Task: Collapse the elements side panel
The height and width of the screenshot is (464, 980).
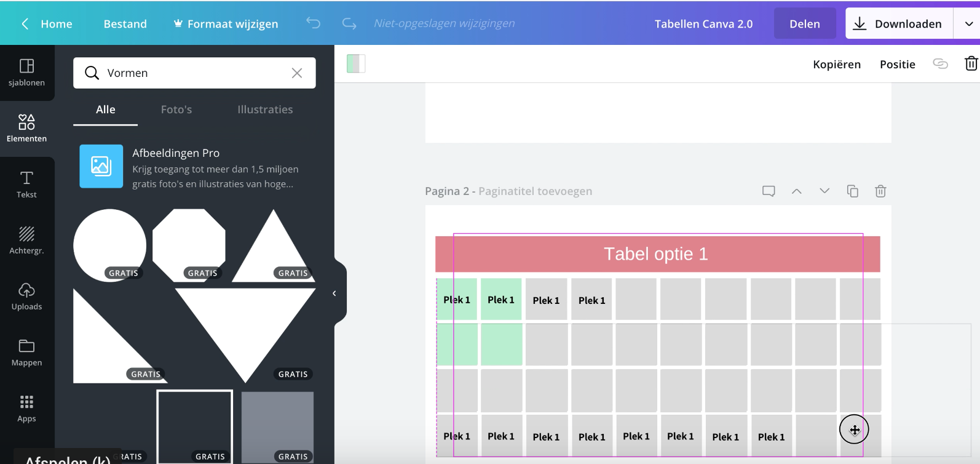Action: pos(334,294)
